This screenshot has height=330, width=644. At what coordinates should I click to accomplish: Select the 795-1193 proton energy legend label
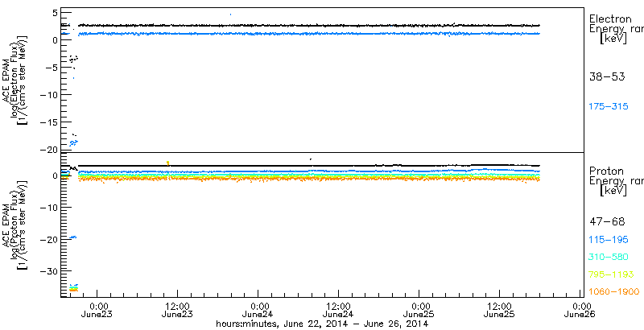point(611,274)
